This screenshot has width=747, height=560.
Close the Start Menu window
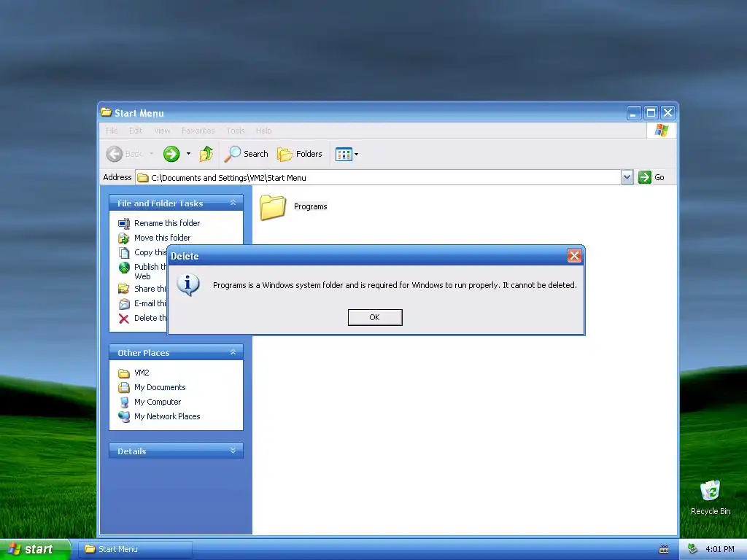pos(668,113)
